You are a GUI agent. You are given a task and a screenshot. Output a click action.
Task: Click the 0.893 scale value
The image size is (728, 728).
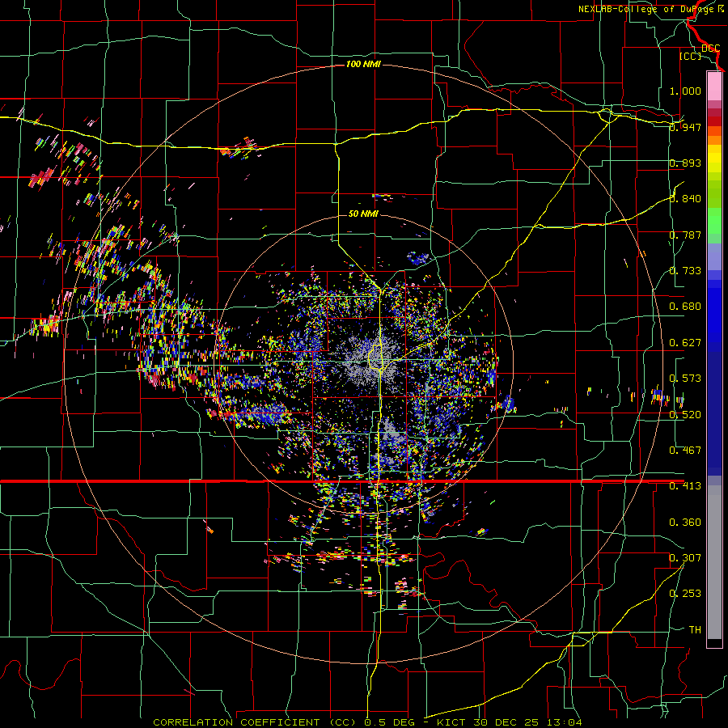tap(685, 163)
